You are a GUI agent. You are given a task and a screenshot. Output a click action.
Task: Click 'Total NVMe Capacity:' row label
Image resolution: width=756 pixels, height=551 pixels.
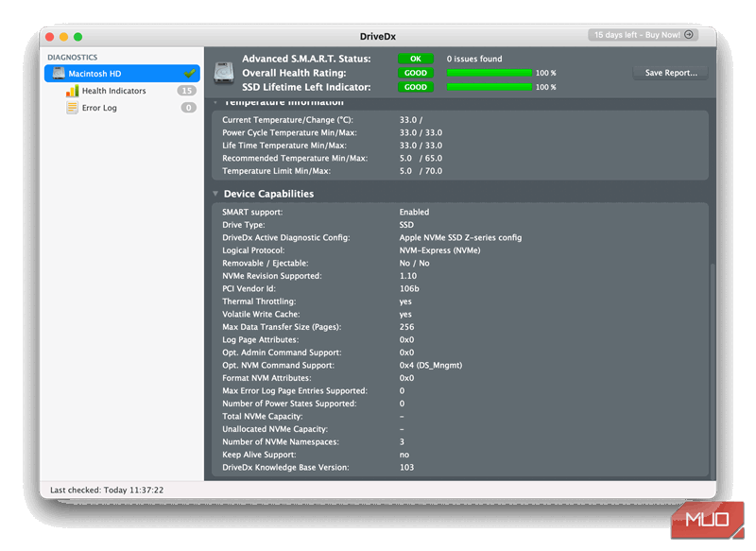pos(263,417)
